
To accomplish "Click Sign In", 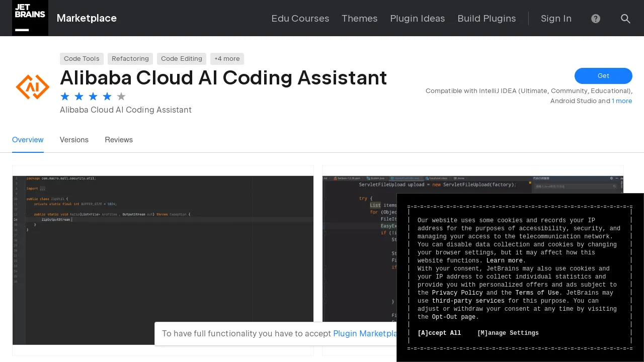I will point(556,19).
